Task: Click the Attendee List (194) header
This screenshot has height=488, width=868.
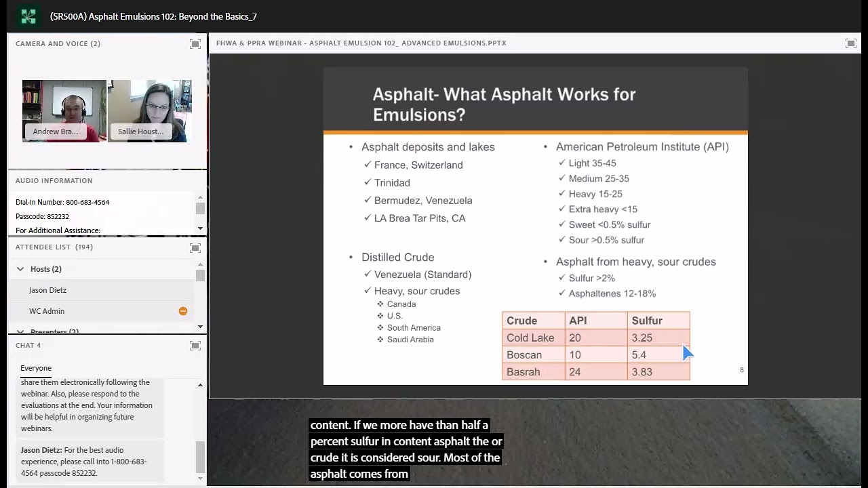Action: point(54,247)
